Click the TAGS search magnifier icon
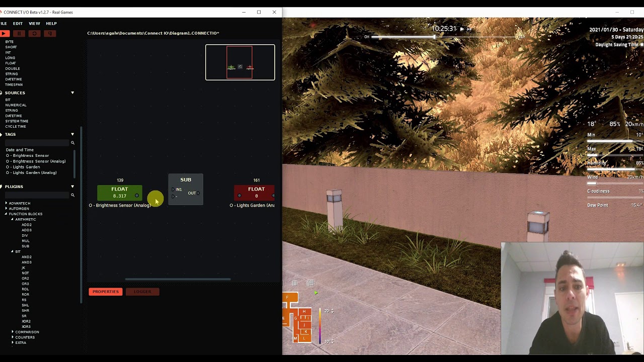644x362 pixels. (72, 143)
